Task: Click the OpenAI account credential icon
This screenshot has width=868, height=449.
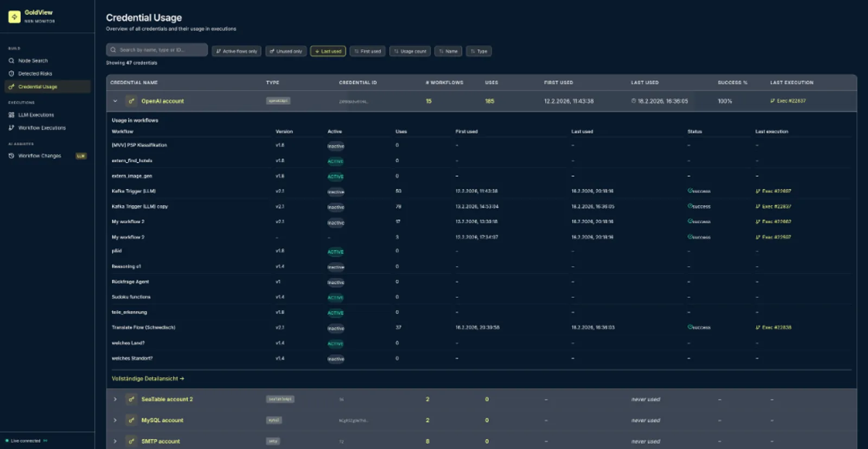Action: [131, 101]
